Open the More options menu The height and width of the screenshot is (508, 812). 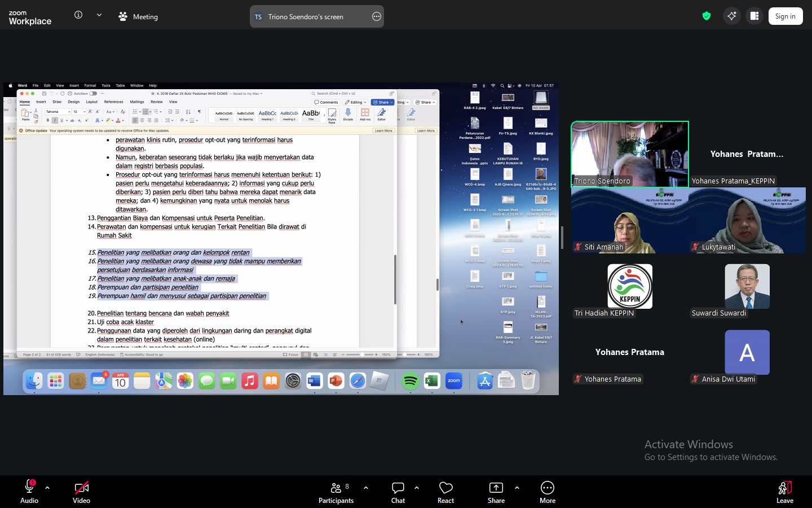click(x=547, y=491)
